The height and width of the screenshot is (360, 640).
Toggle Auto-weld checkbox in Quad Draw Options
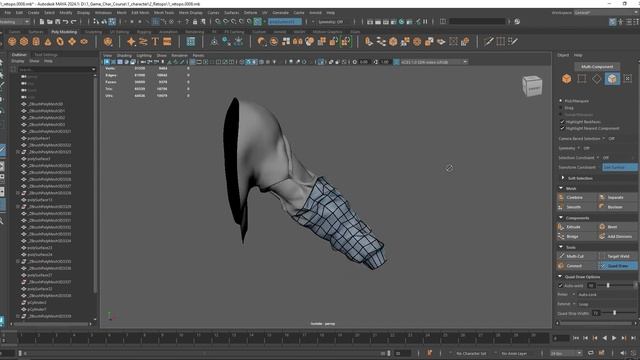click(560, 285)
